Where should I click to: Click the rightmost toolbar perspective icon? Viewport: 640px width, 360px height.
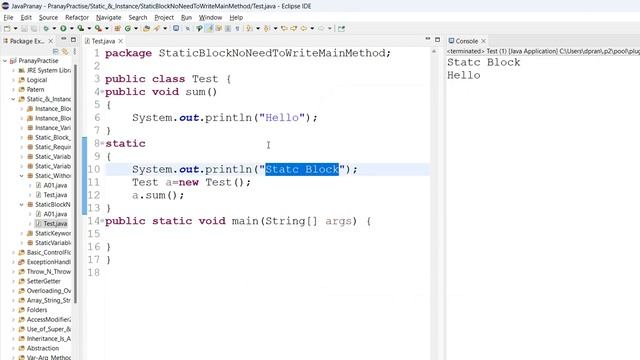pyautogui.click(x=341, y=29)
